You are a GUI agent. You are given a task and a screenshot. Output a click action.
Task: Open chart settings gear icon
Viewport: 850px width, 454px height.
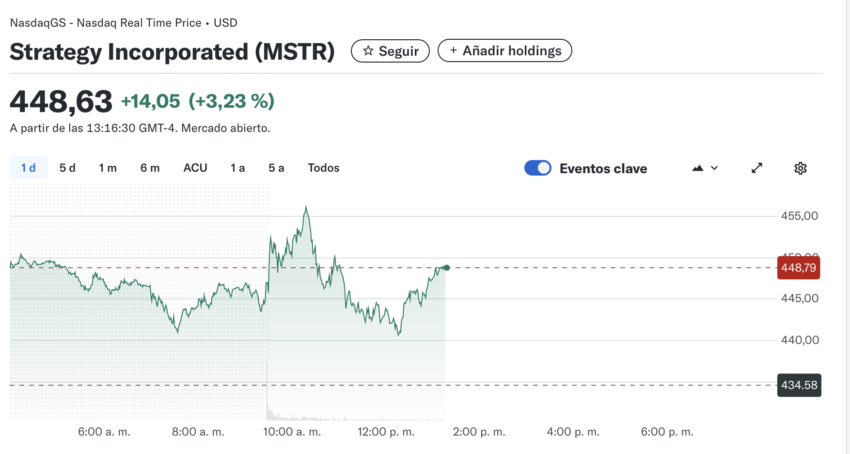pyautogui.click(x=800, y=168)
